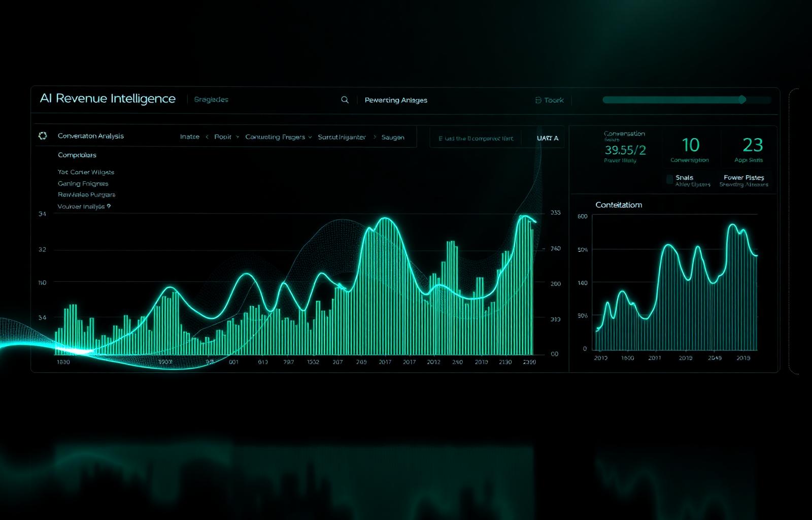Click the metric card showing 10
The width and height of the screenshot is (812, 520).
690,150
